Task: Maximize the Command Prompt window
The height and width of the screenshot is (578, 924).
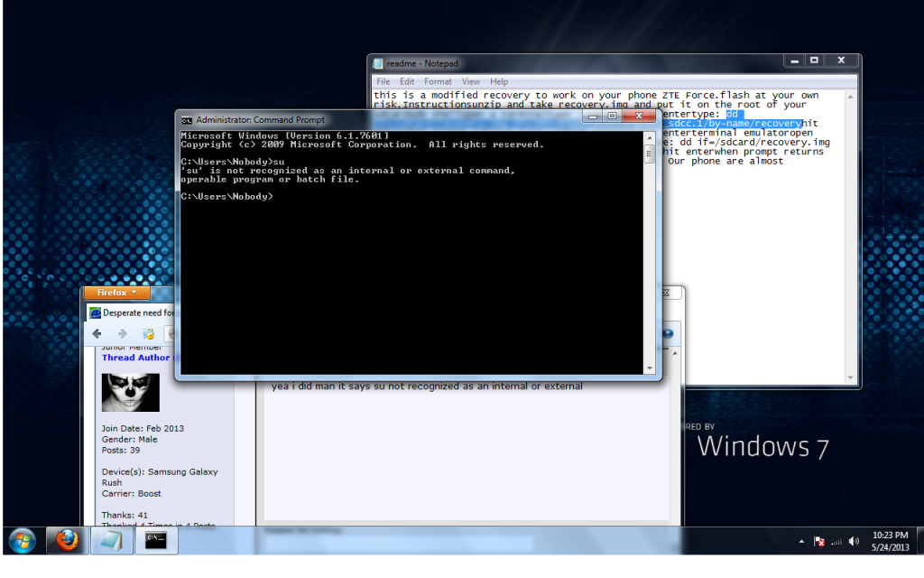Action: (x=613, y=117)
